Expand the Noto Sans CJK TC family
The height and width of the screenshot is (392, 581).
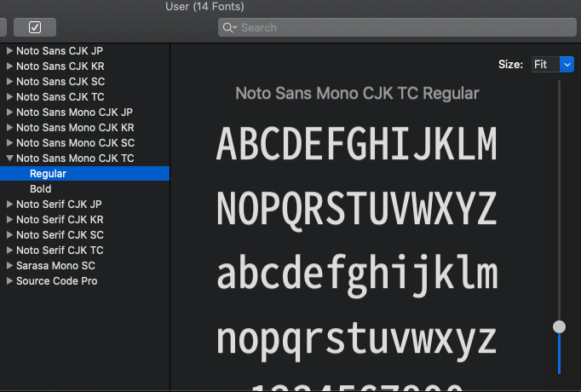tap(10, 96)
